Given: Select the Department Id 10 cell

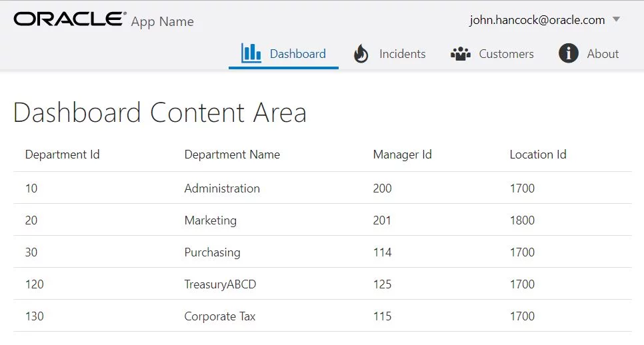Looking at the screenshot, I should (x=31, y=188).
